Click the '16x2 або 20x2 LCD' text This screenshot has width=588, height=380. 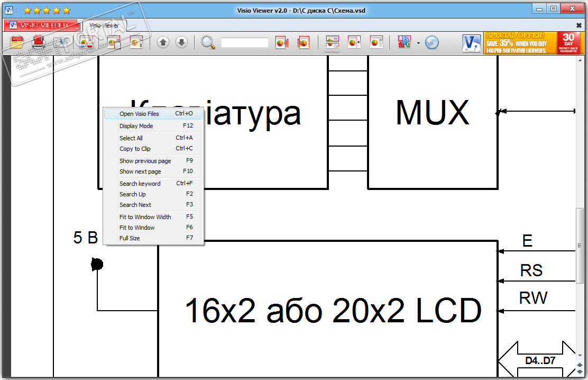pos(333,310)
